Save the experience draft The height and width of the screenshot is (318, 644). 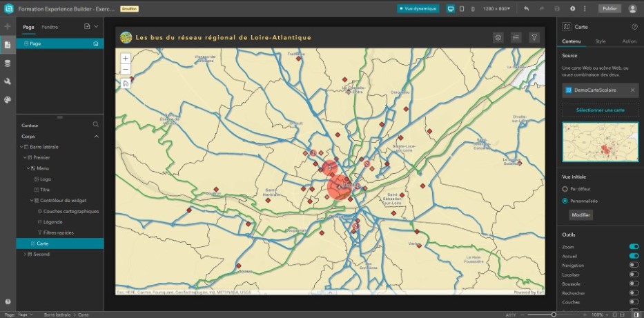(557, 8)
